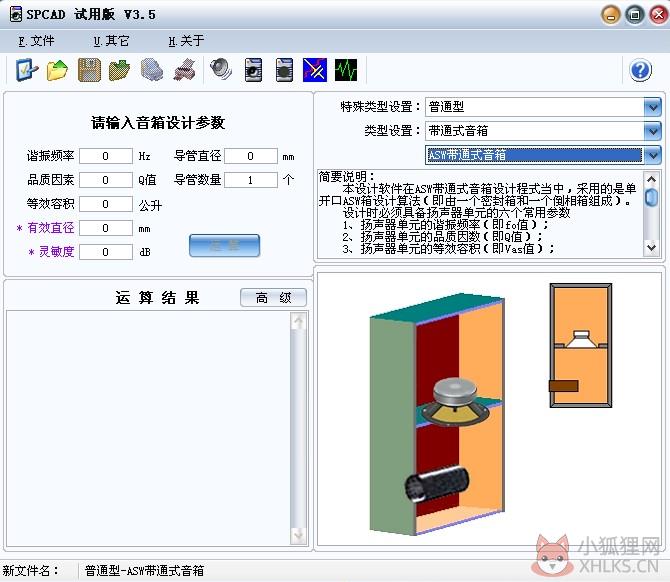The height and width of the screenshot is (582, 670).
Task: Open file with the yellow folder icon
Action: [57, 70]
